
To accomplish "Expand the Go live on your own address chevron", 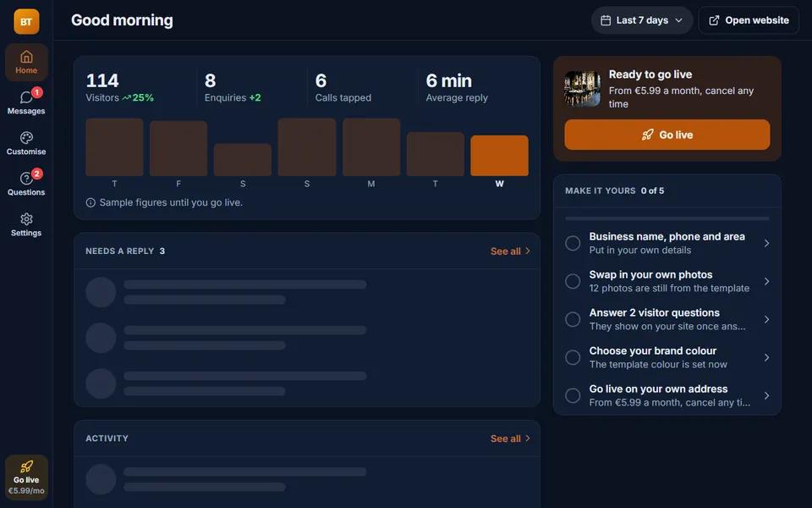I will [x=766, y=395].
